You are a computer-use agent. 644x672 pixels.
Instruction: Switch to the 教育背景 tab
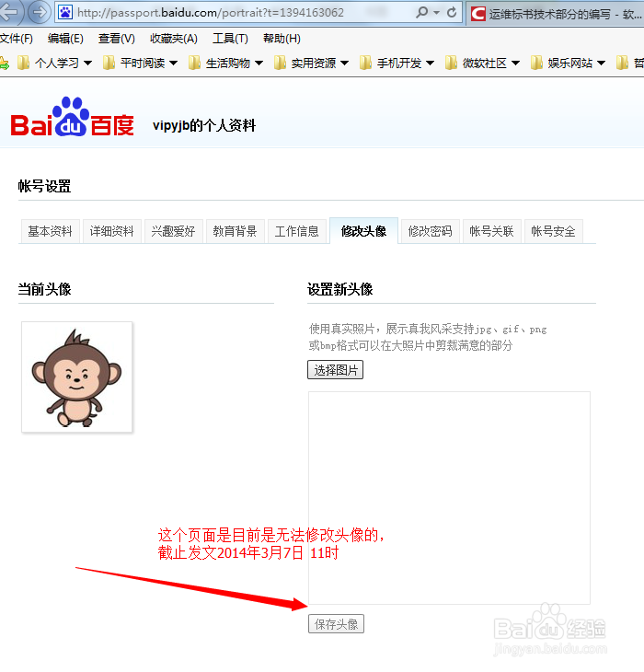tap(236, 231)
